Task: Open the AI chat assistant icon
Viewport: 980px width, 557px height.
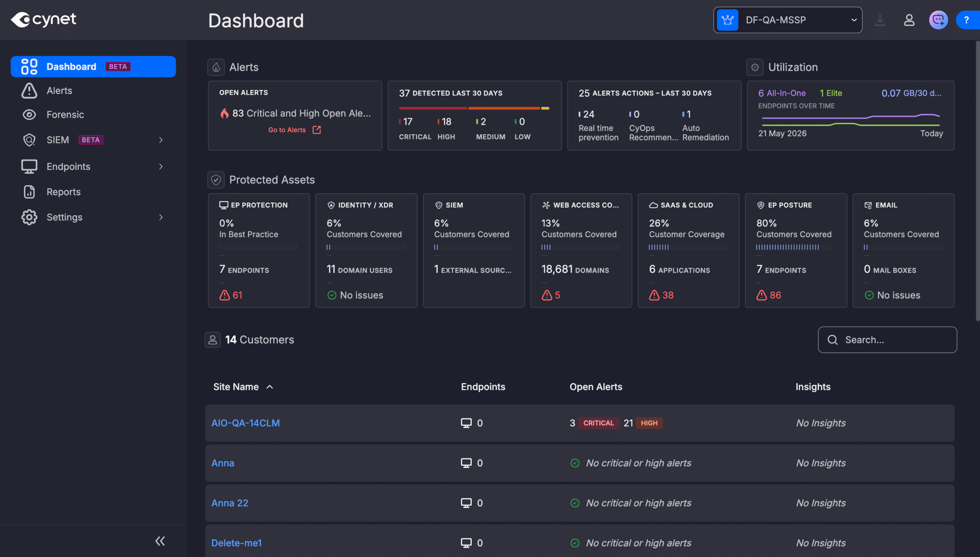Action: [x=938, y=20]
